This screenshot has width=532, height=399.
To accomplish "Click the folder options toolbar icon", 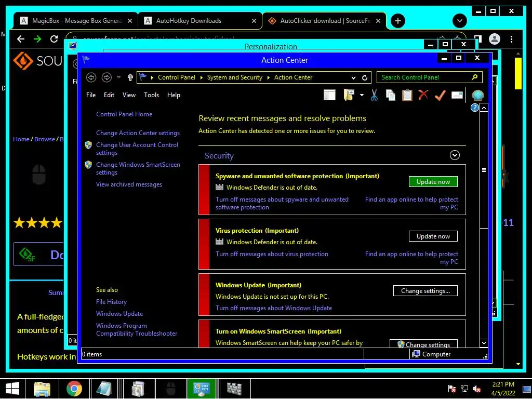I will 349,96.
